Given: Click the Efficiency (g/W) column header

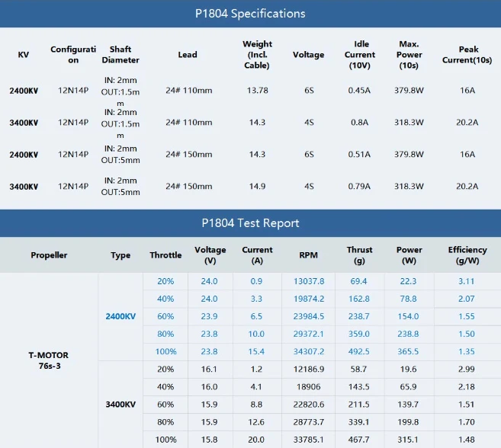Looking at the screenshot, I should pyautogui.click(x=467, y=255).
